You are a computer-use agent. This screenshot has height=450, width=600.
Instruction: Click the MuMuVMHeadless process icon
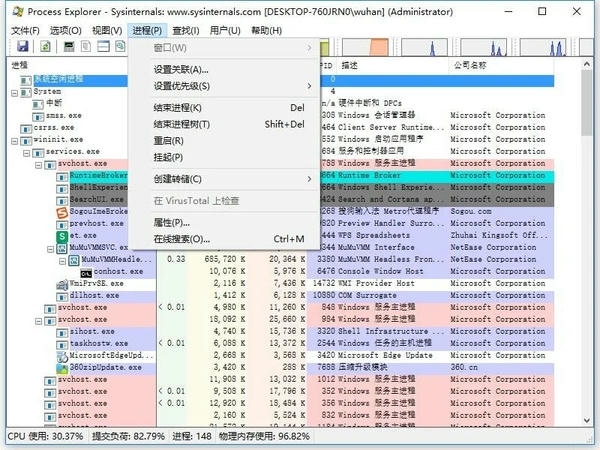coord(74,260)
